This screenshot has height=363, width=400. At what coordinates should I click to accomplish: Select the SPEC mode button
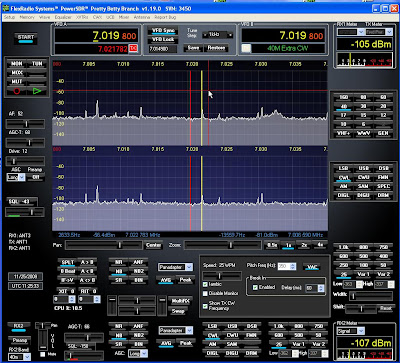[x=383, y=187]
